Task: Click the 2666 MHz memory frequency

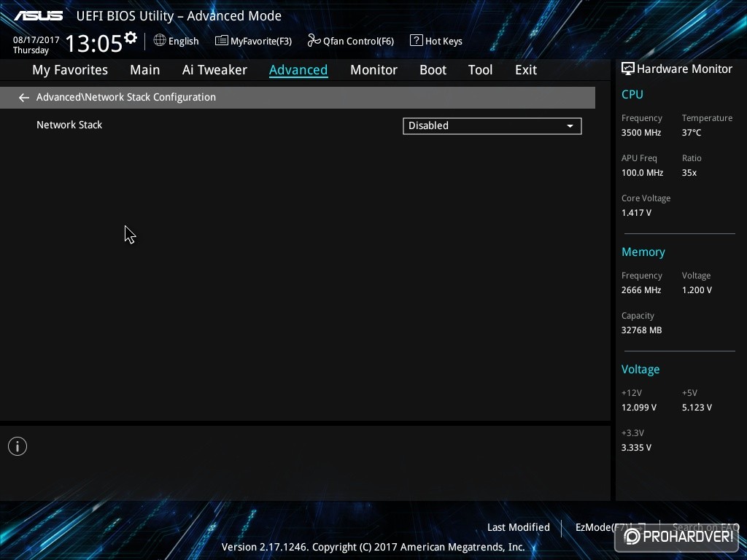Action: 641,290
